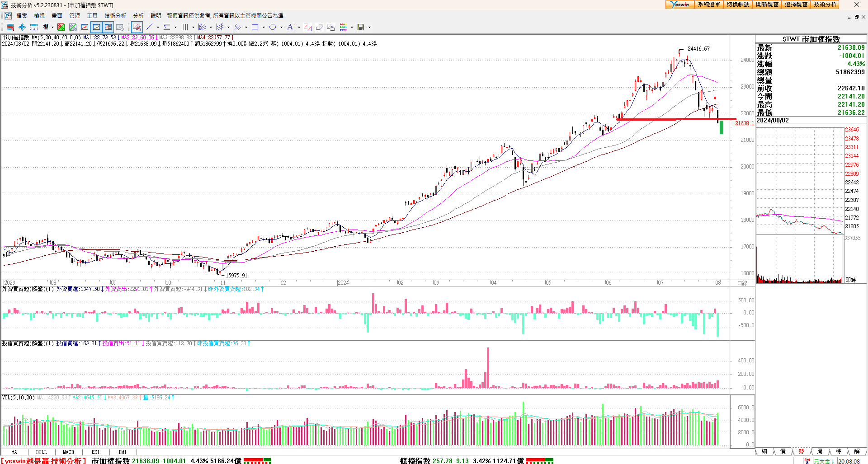
Task: Click the Yeswin logo button
Action: [x=680, y=5]
